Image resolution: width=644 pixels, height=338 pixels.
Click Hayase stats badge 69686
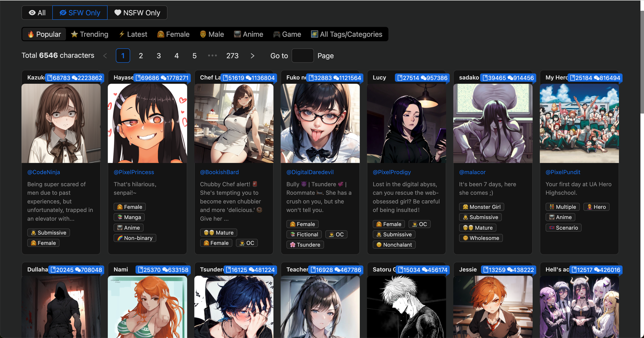(x=162, y=78)
